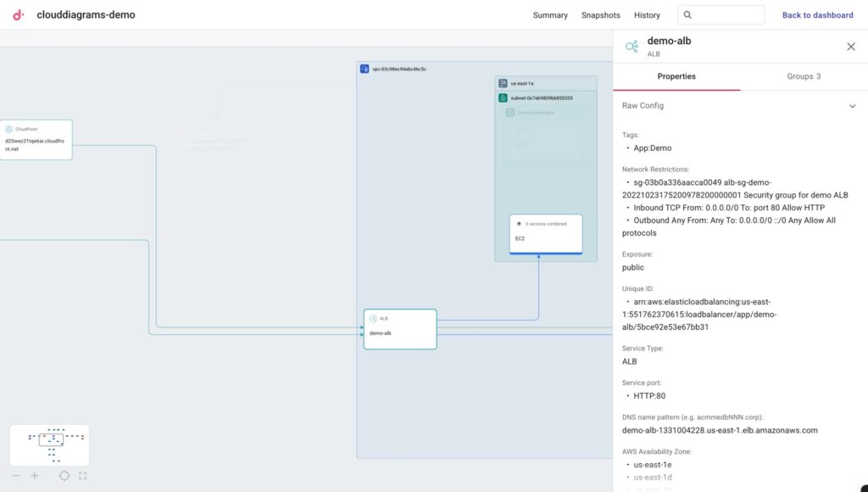Enter fullscreen view of the diagram
Screen dimensions: 868x492
(x=82, y=476)
